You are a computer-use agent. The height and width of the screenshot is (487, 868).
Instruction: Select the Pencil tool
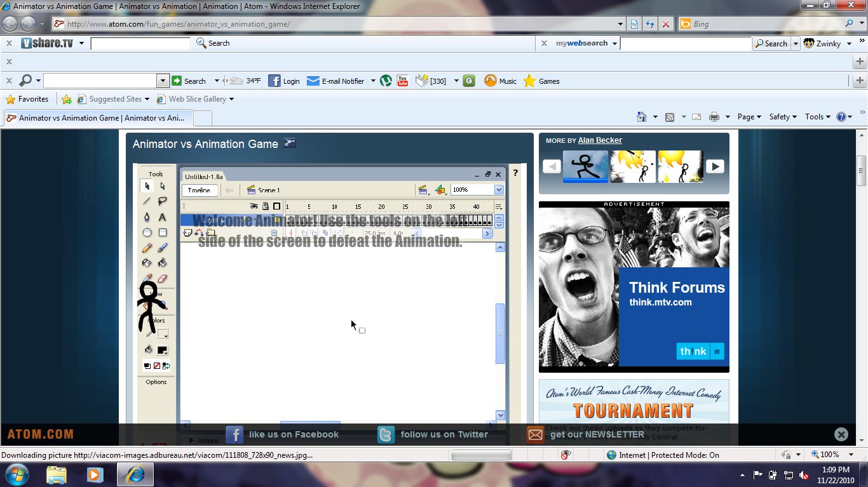tap(147, 248)
